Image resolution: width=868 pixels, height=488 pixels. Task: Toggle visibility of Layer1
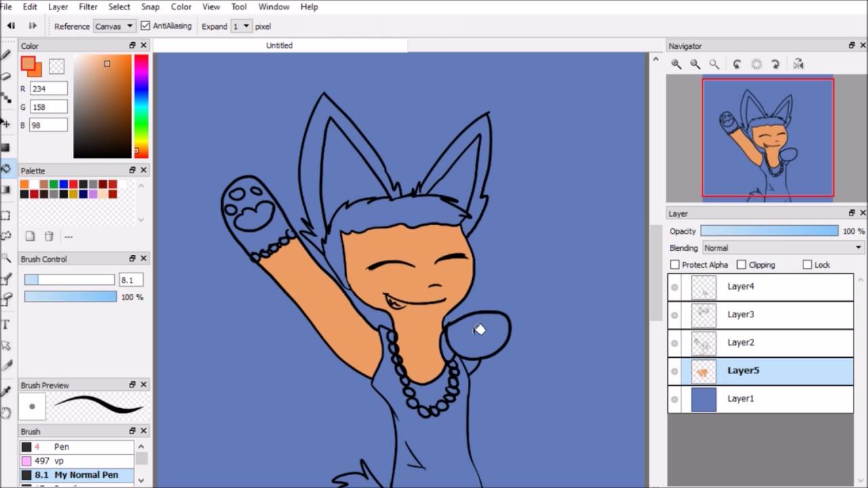tap(675, 399)
